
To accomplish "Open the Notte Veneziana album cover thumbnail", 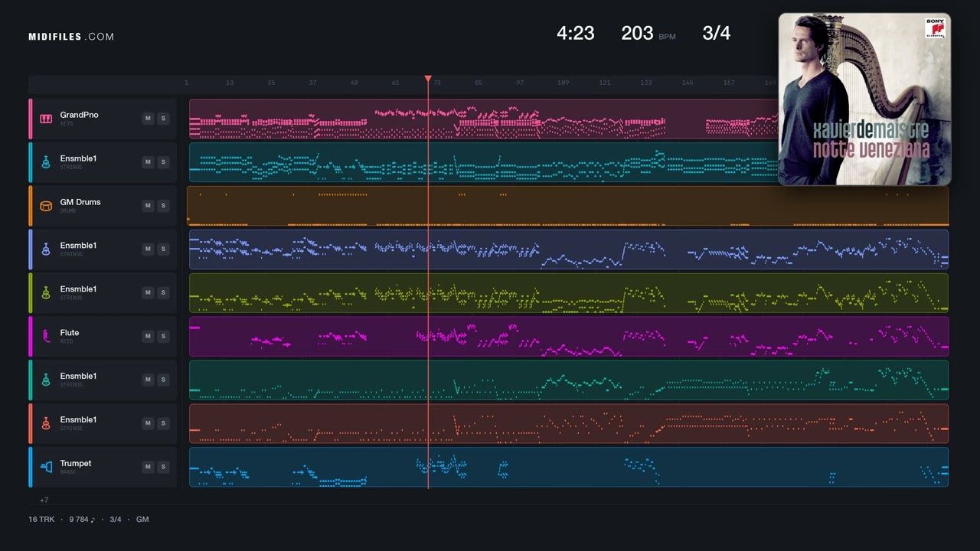I will click(x=864, y=99).
